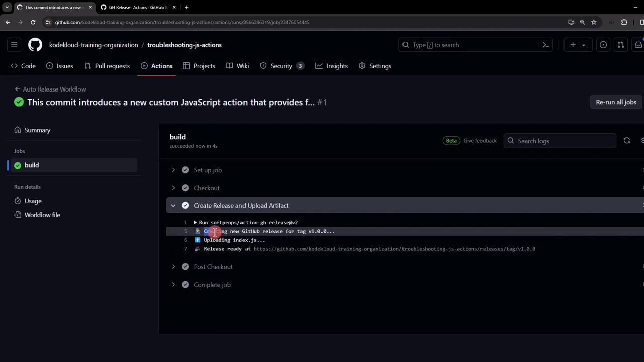This screenshot has width=644, height=362.
Task: Reload the browser page
Action: tap(33, 22)
